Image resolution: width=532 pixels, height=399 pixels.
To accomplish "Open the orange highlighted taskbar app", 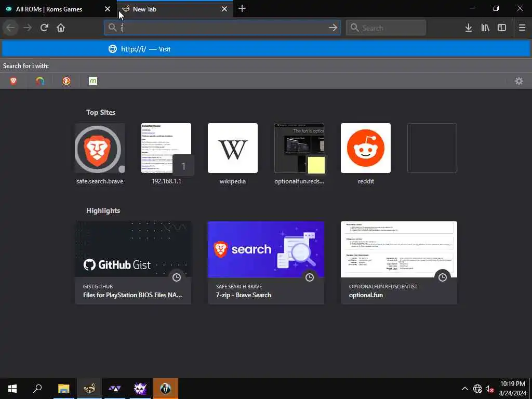I will tap(166, 389).
